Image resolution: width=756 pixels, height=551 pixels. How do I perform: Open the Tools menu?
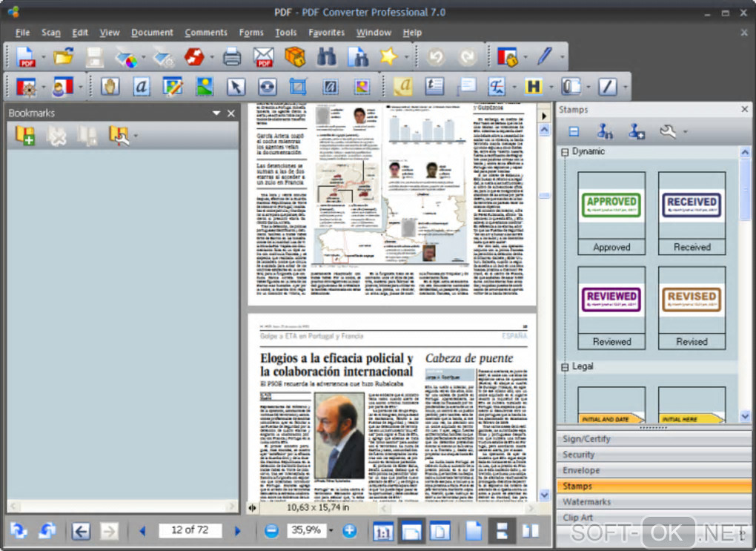pos(286,33)
